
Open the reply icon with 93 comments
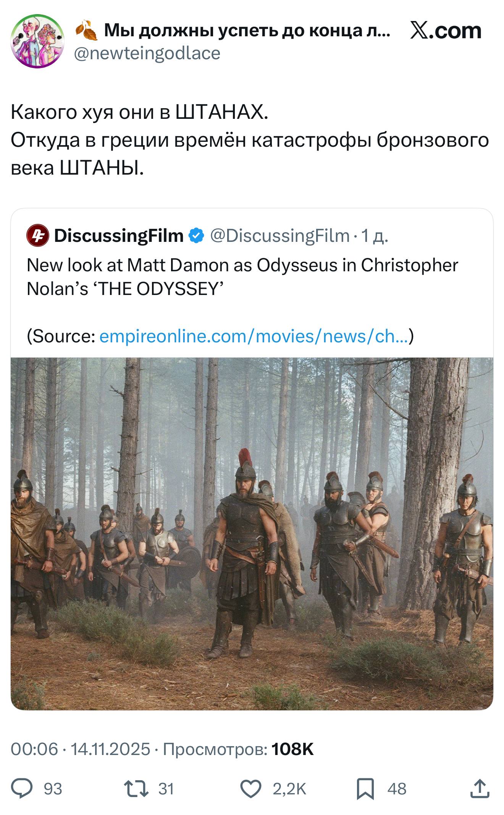tap(21, 789)
